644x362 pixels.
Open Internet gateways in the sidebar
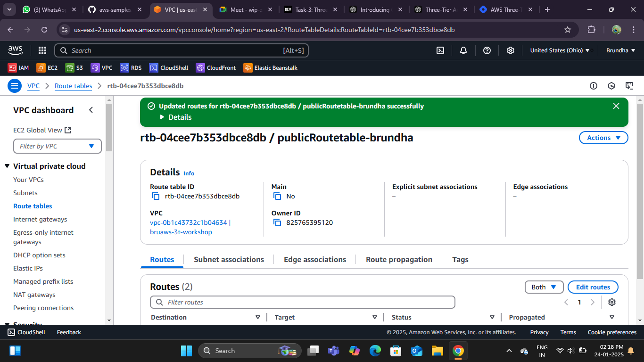40,219
